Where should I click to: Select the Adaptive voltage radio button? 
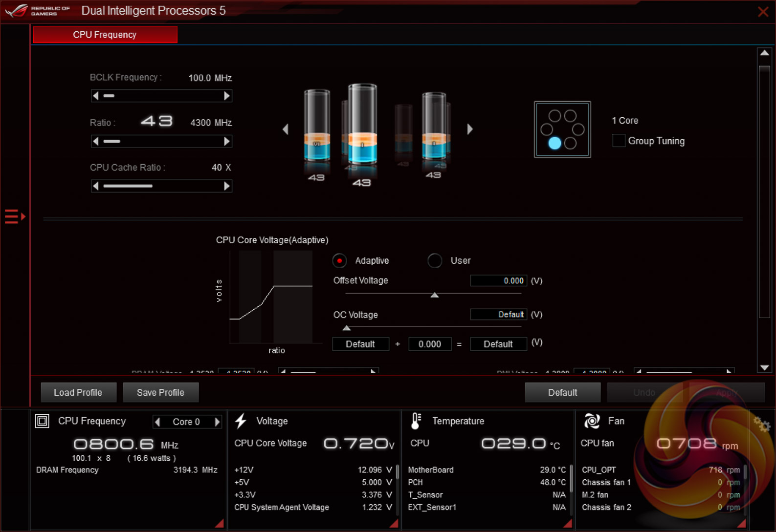(x=339, y=261)
